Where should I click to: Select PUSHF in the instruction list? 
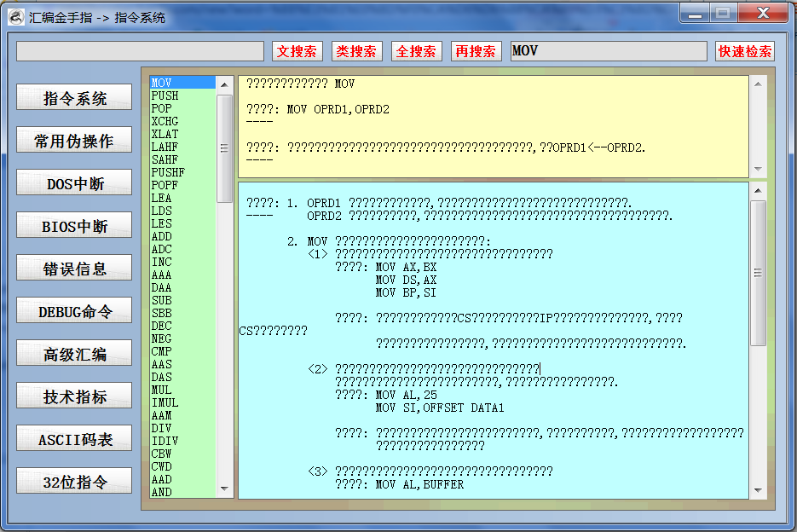pyautogui.click(x=182, y=172)
